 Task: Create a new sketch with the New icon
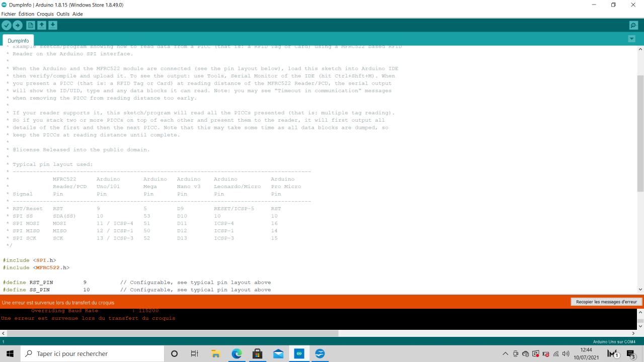point(31,25)
